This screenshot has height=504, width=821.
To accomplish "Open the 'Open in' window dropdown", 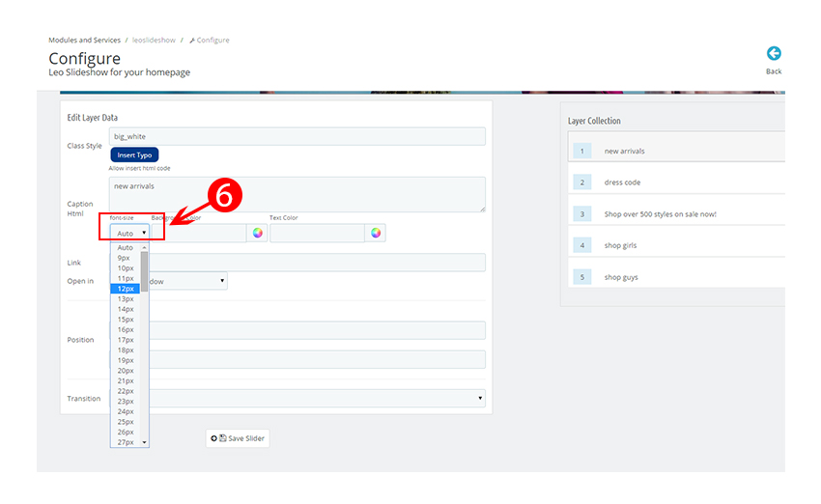I will coord(188,281).
